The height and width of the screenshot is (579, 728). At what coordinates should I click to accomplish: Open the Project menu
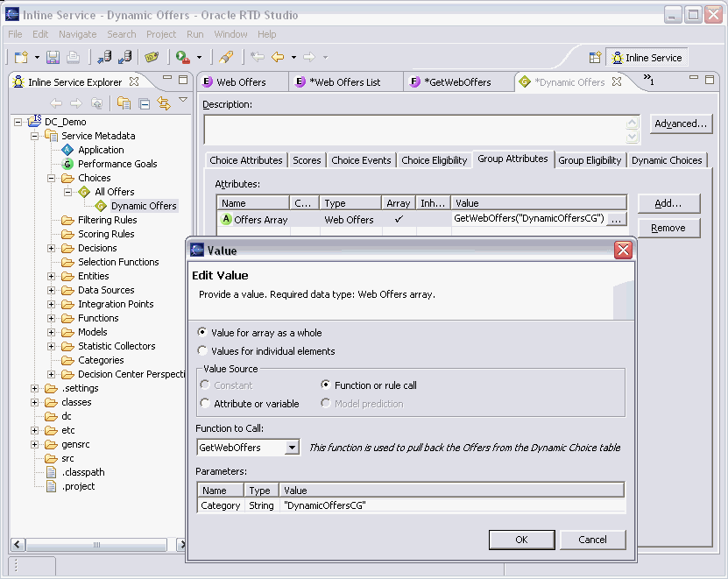click(x=161, y=34)
